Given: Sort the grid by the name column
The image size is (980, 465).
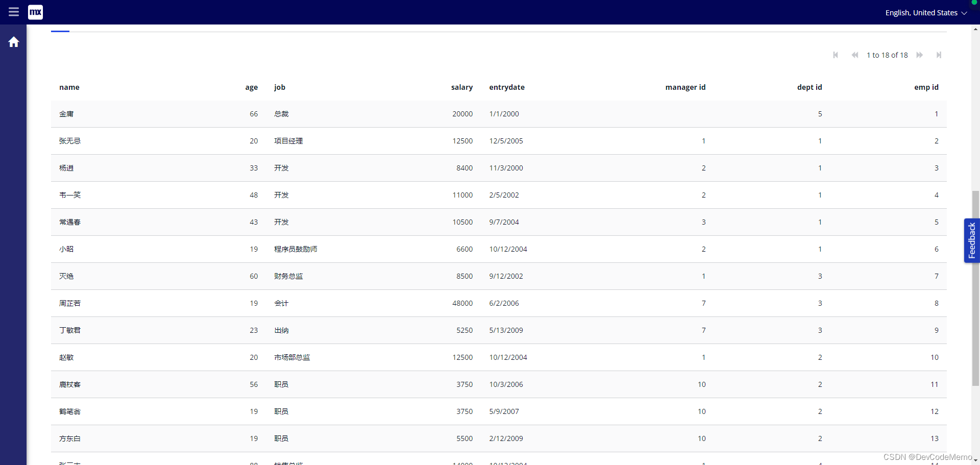Looking at the screenshot, I should pos(69,87).
